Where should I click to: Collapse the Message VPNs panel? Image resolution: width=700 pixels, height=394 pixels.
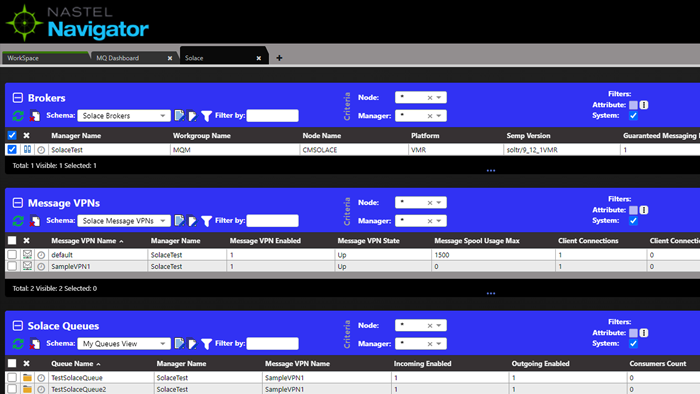point(18,203)
